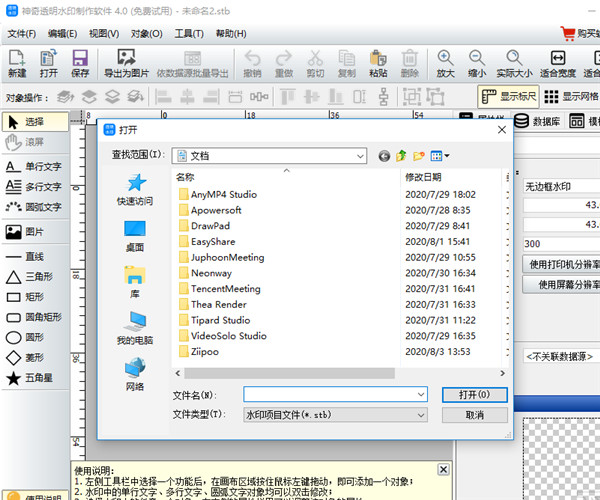600x500 pixels.
Task: Select 桌面 desktop in dialog sidebar
Action: pyautogui.click(x=135, y=236)
